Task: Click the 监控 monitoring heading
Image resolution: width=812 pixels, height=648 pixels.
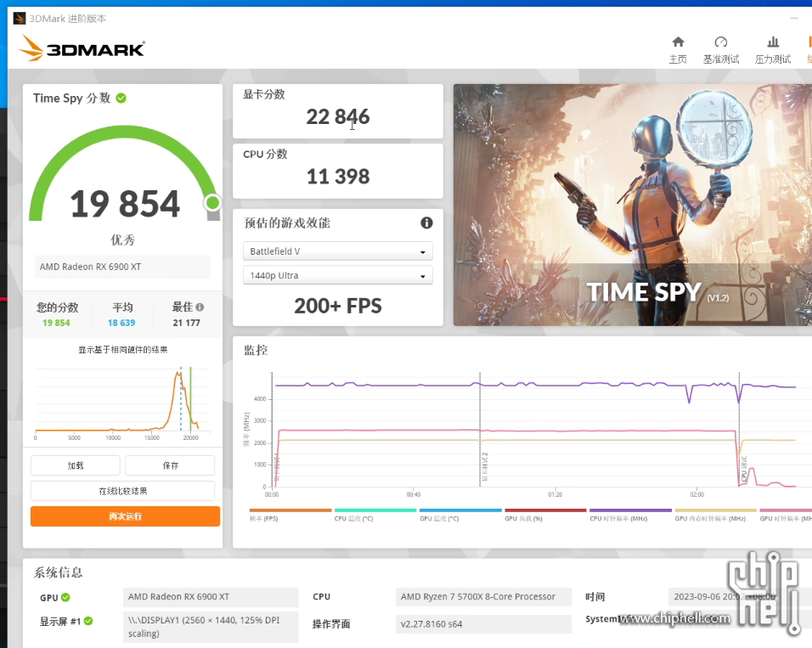Action: pyautogui.click(x=256, y=350)
